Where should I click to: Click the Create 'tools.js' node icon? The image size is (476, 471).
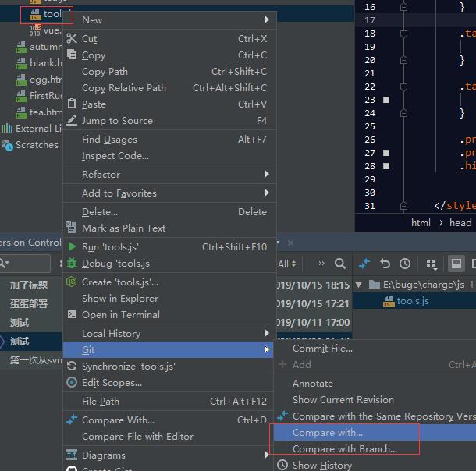[x=72, y=282]
